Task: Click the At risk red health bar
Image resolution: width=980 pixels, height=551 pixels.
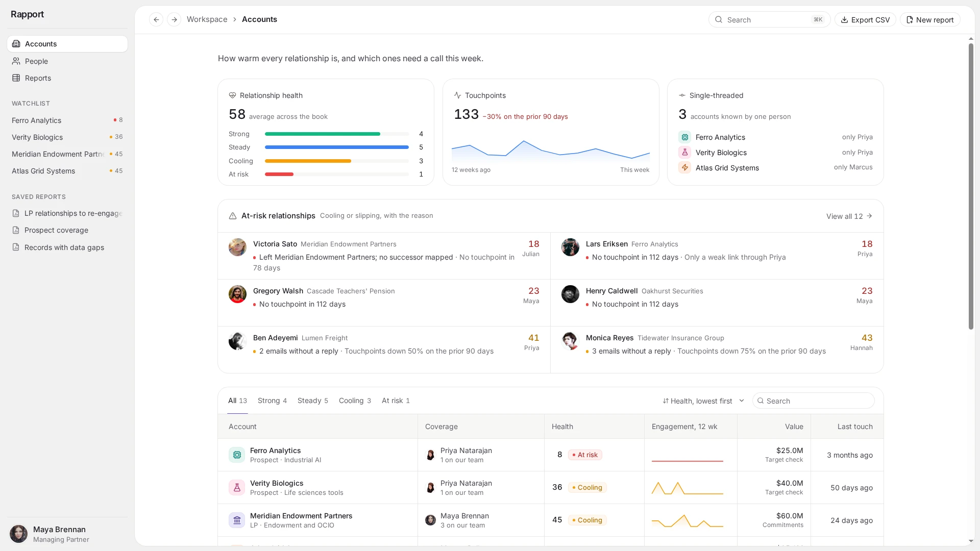Action: click(x=279, y=174)
